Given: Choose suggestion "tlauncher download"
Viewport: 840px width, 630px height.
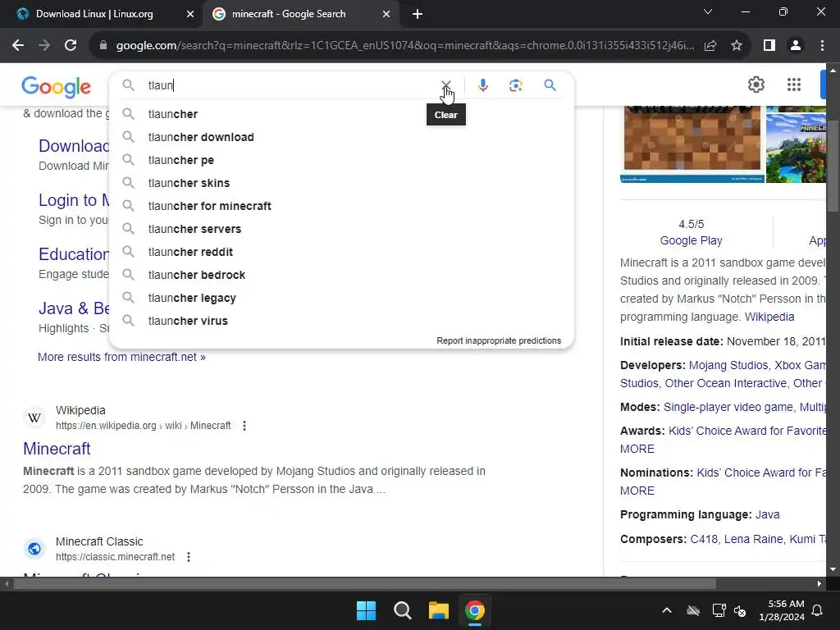Looking at the screenshot, I should [x=341, y=137].
